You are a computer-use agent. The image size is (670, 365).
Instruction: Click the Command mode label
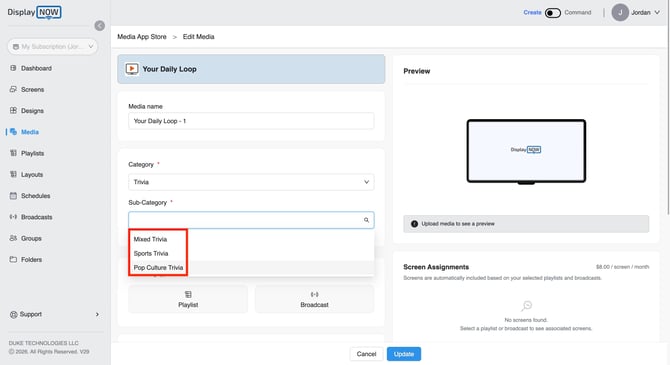[x=578, y=12]
